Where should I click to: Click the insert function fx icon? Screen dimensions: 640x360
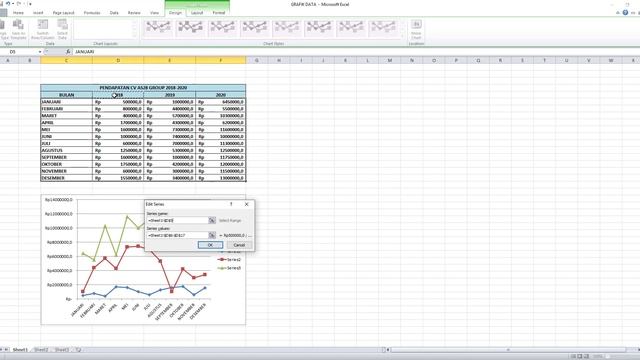[68, 52]
